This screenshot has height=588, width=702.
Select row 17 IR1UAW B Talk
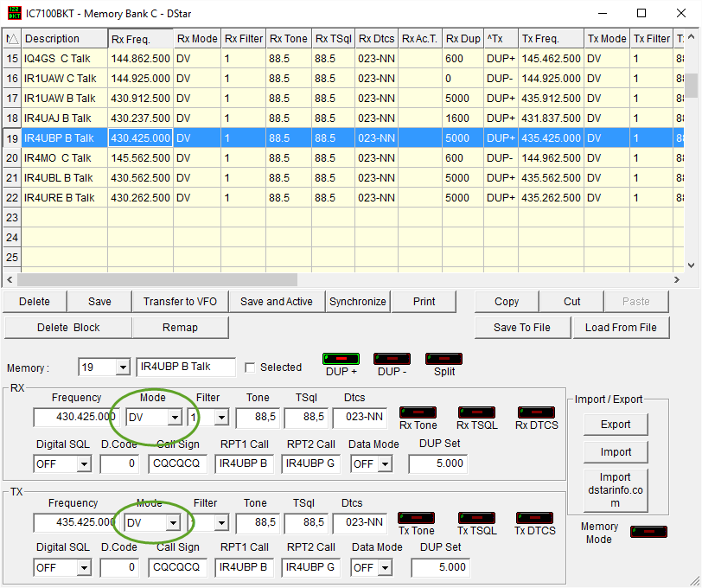(x=343, y=98)
